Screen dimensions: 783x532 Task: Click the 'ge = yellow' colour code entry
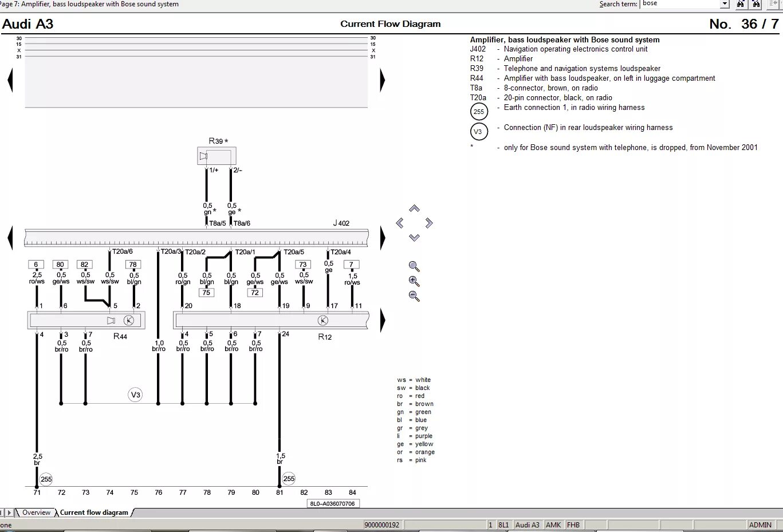(x=415, y=444)
